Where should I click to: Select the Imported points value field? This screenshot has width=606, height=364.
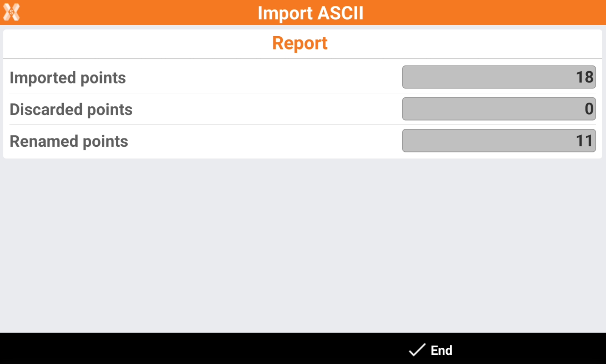point(498,77)
